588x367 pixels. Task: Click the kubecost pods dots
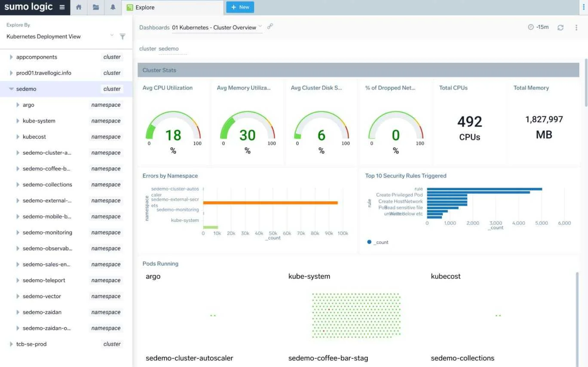498,315
